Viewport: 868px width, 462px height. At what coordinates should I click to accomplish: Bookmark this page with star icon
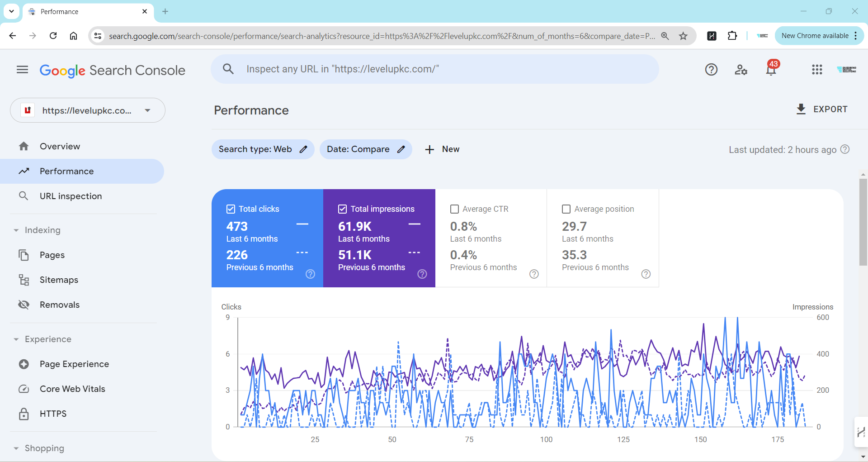683,36
